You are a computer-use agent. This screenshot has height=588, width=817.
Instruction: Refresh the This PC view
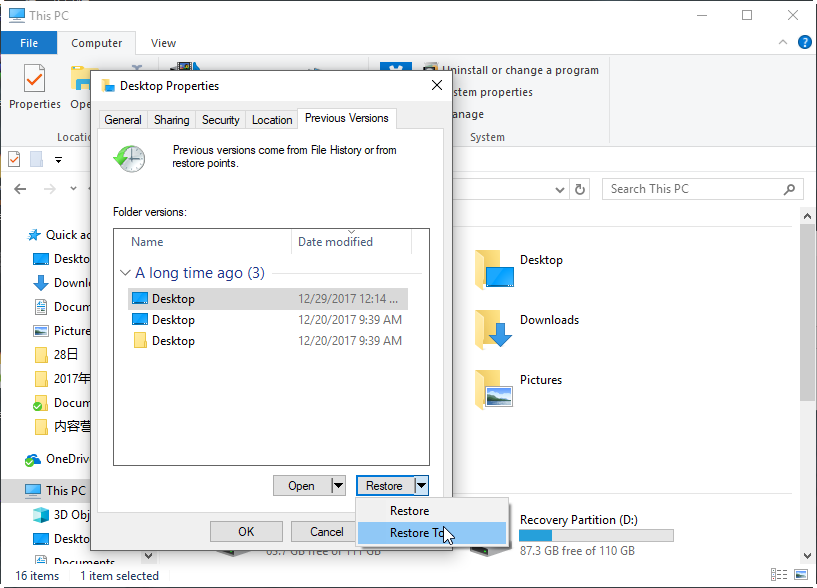click(580, 189)
